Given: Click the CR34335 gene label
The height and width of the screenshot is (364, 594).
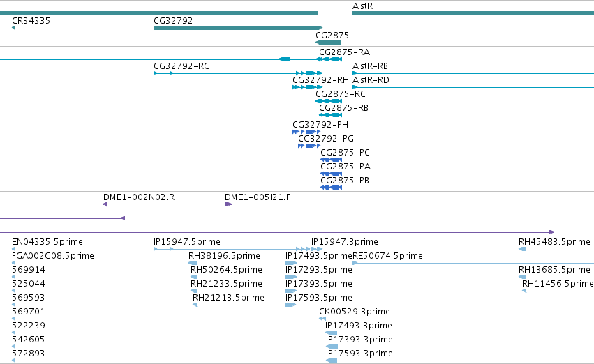Looking at the screenshot, I should click(31, 21).
